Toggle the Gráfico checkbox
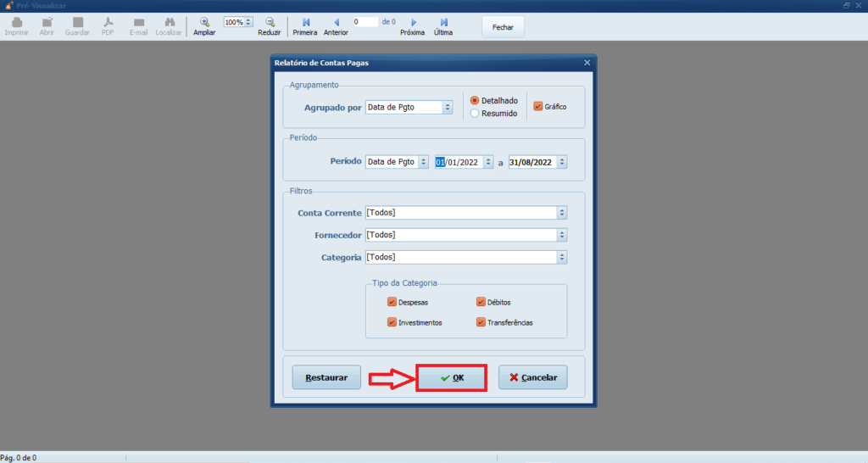This screenshot has width=868, height=463. (537, 106)
